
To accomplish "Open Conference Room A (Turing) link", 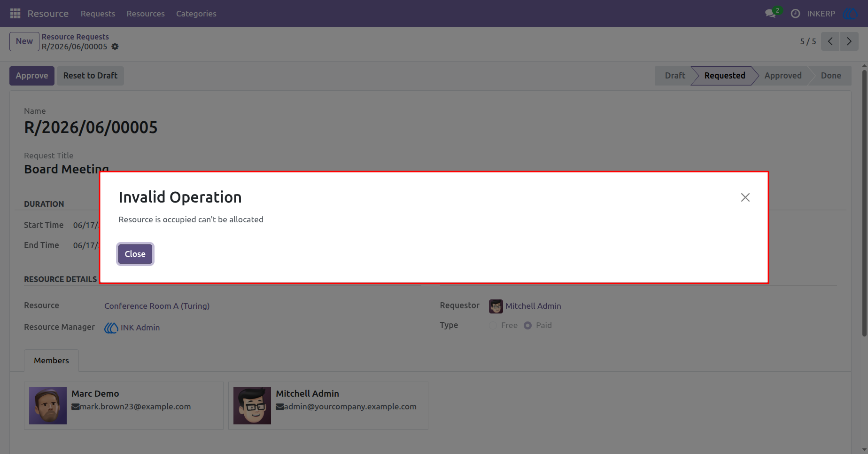I will coord(157,306).
